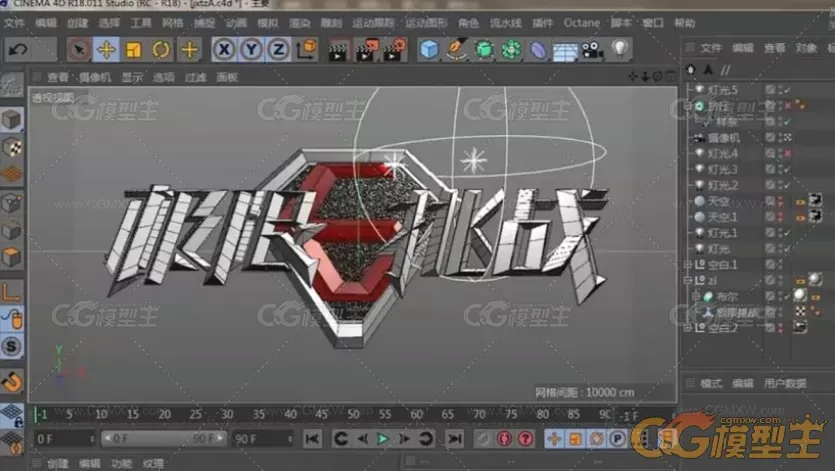The width and height of the screenshot is (835, 471).
Task: Expand the 空白.1 null object
Action: pyautogui.click(x=688, y=265)
